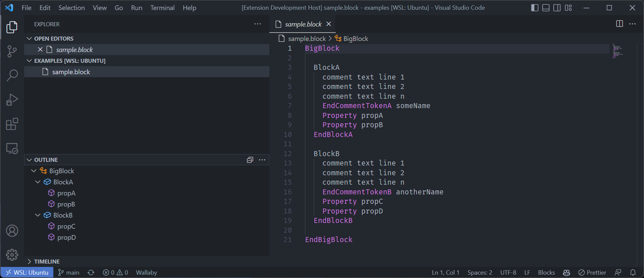Open the Help menu

pyautogui.click(x=190, y=8)
